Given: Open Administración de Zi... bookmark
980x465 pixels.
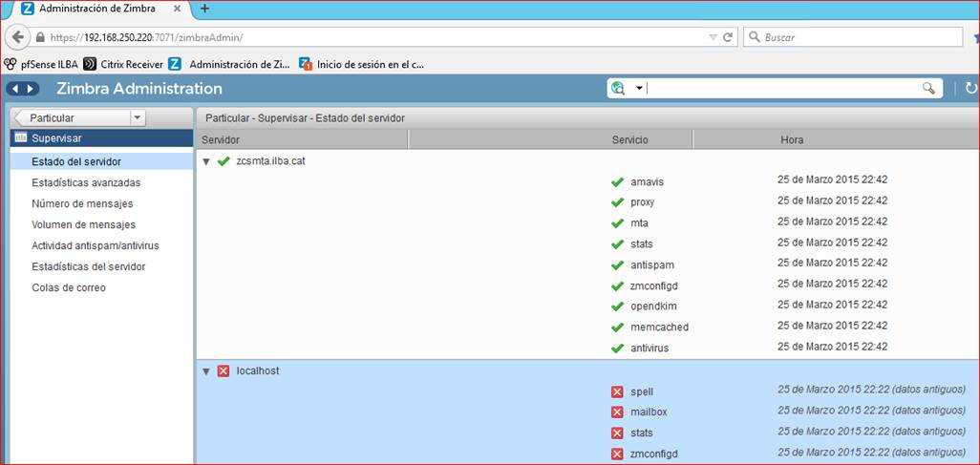Looking at the screenshot, I should pos(229,64).
